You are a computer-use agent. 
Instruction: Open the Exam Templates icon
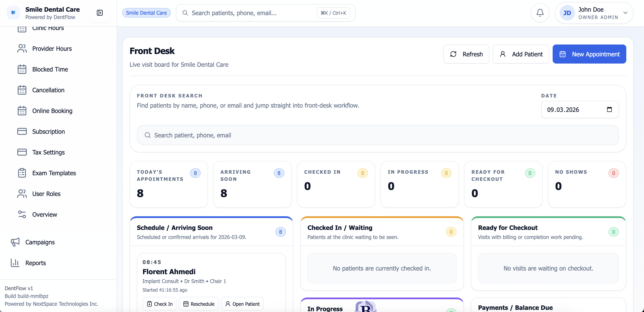point(22,173)
